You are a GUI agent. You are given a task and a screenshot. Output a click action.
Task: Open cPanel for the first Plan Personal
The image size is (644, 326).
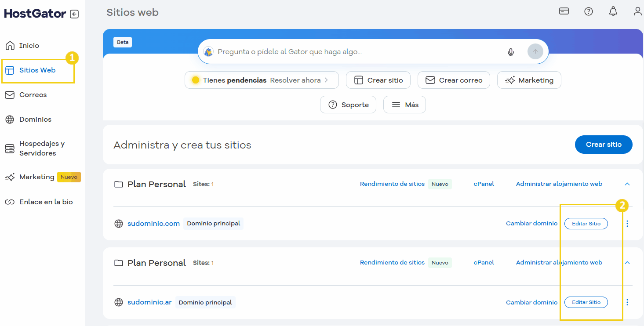click(484, 184)
